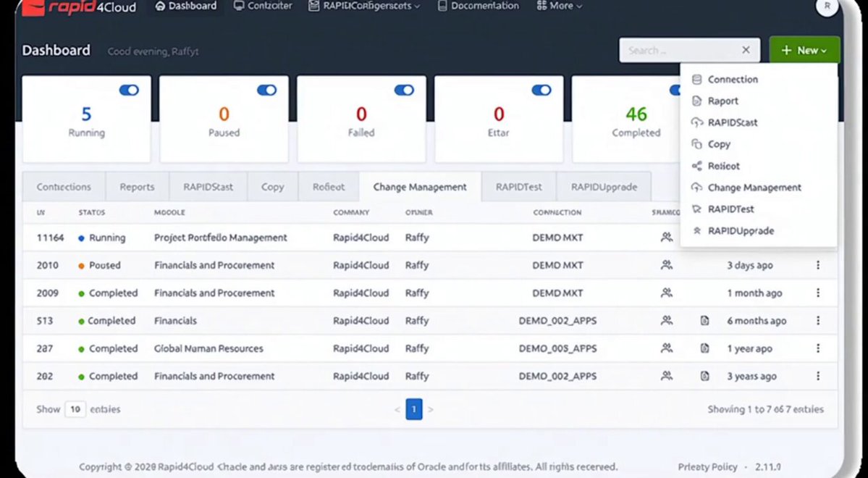This screenshot has height=478, width=868.
Task: Change the Show 10 entries box
Action: 75,409
